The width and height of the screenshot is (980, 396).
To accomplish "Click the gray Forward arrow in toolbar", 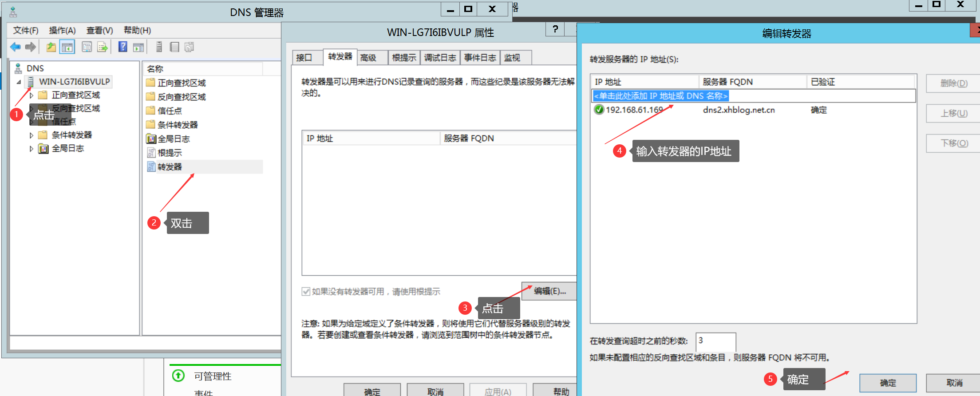I will (31, 47).
